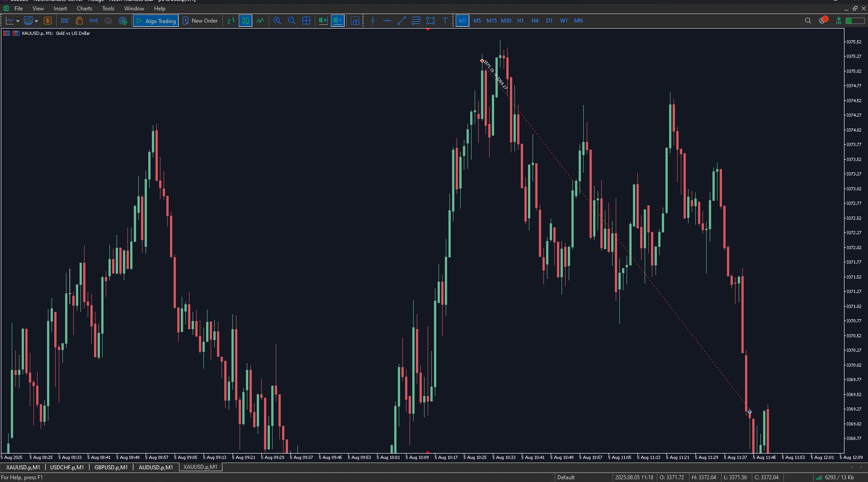
Task: Expand the indicators list dropdown arrow
Action: pos(36,21)
